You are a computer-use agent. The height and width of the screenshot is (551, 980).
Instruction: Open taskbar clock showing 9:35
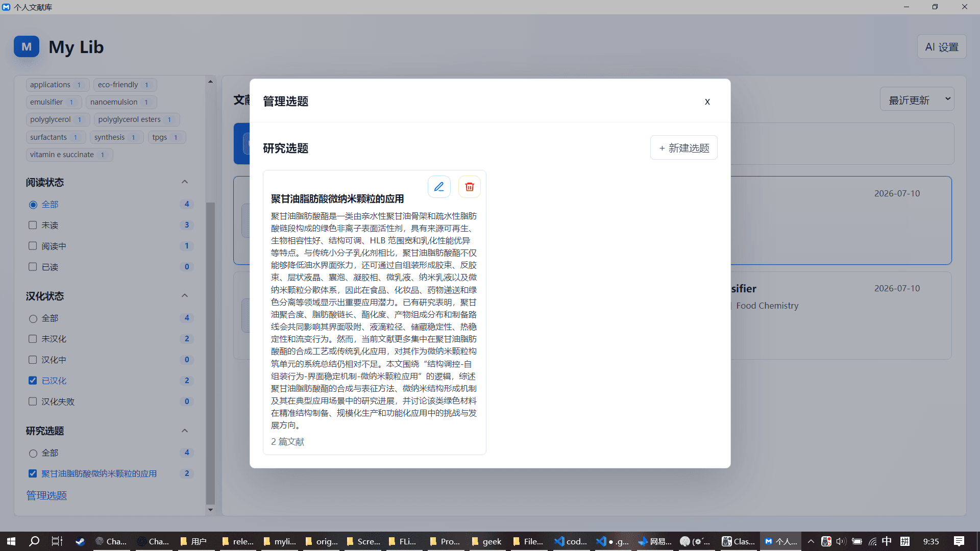[x=931, y=541]
